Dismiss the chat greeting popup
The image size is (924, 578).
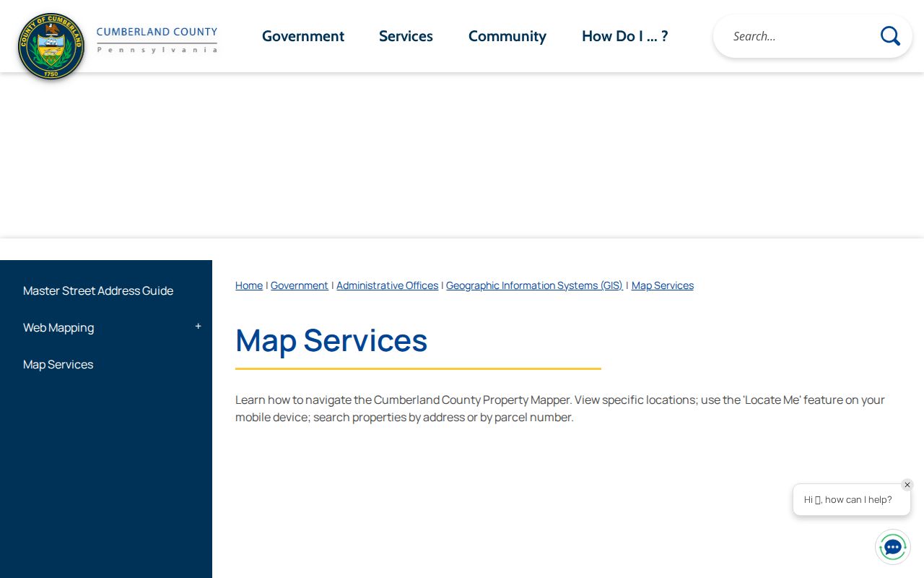point(907,485)
